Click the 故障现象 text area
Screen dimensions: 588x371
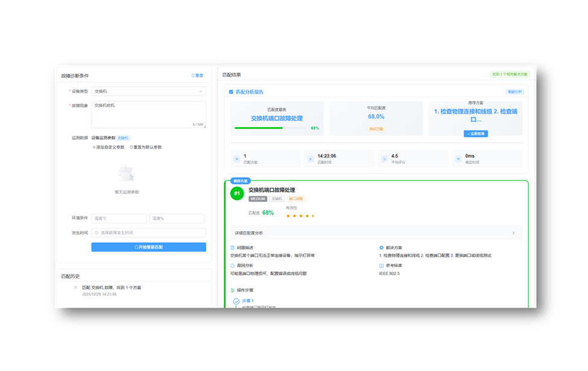click(x=148, y=114)
